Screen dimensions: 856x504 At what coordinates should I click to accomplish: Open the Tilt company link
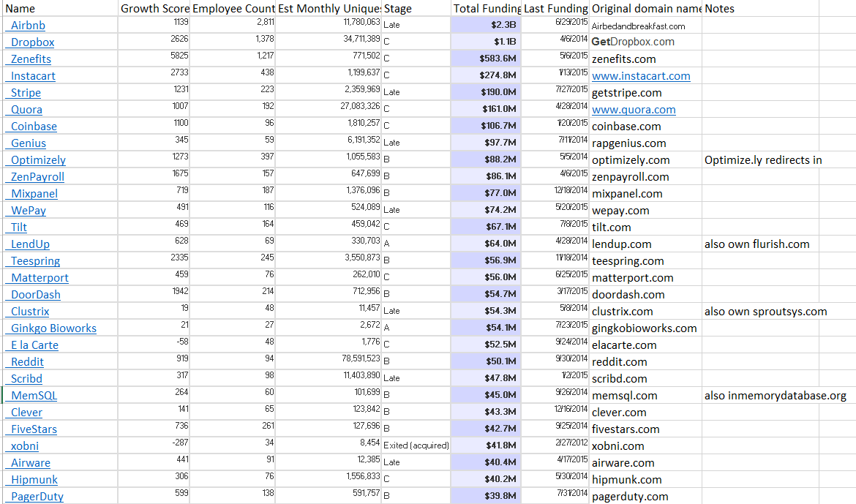tap(18, 227)
